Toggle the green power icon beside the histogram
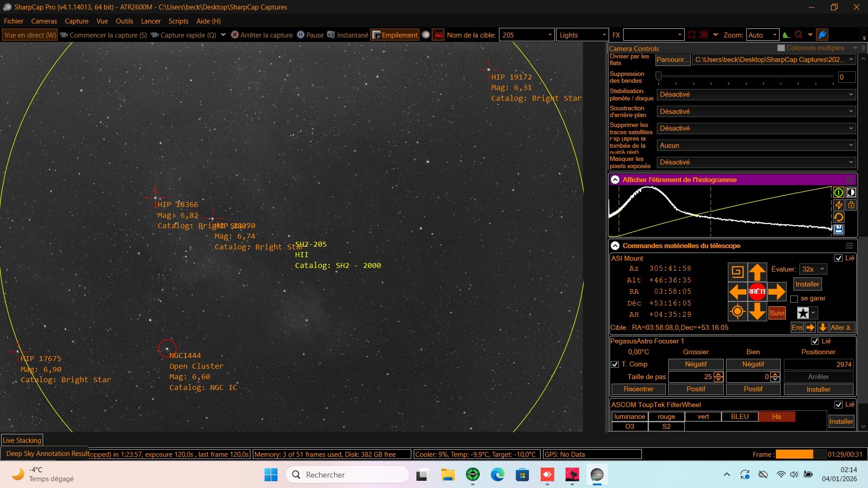868x488 pixels. pos(839,192)
